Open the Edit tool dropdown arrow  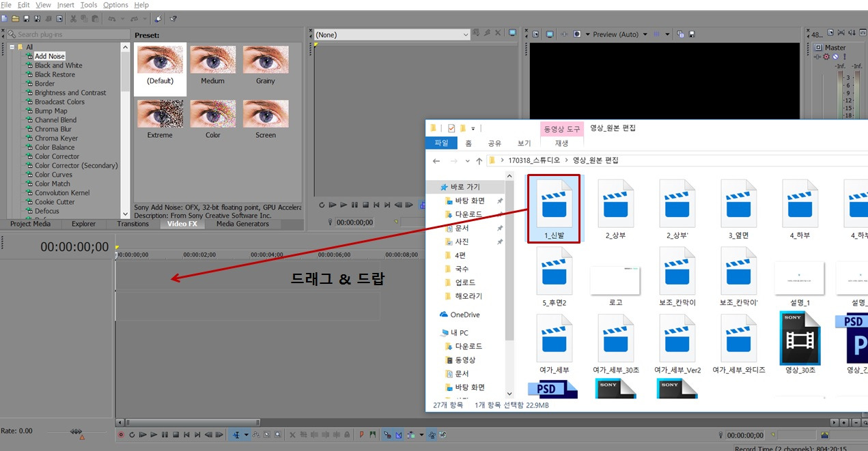click(247, 435)
